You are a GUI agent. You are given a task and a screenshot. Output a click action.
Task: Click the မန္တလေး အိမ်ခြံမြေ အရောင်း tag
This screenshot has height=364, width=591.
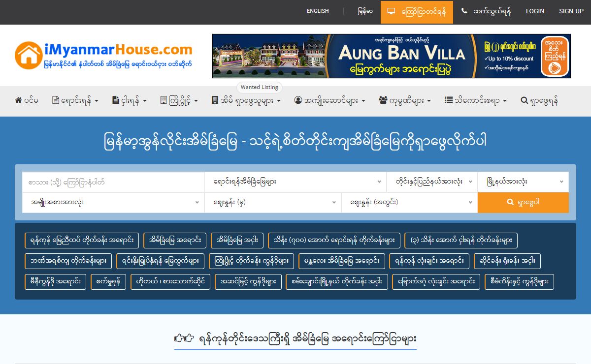tap(342, 261)
